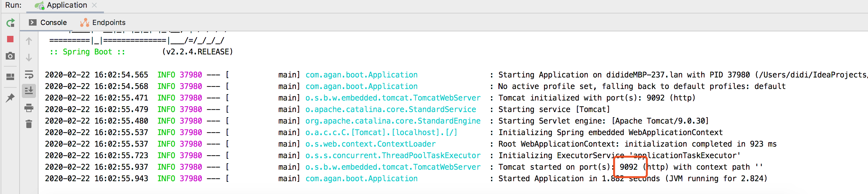Open o.apache.catalina.core.StandardService class link

(390, 109)
